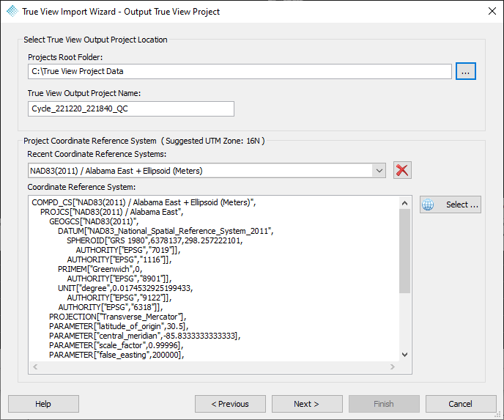Click the UNIT degree line
504x420 pixels.
[125, 288]
